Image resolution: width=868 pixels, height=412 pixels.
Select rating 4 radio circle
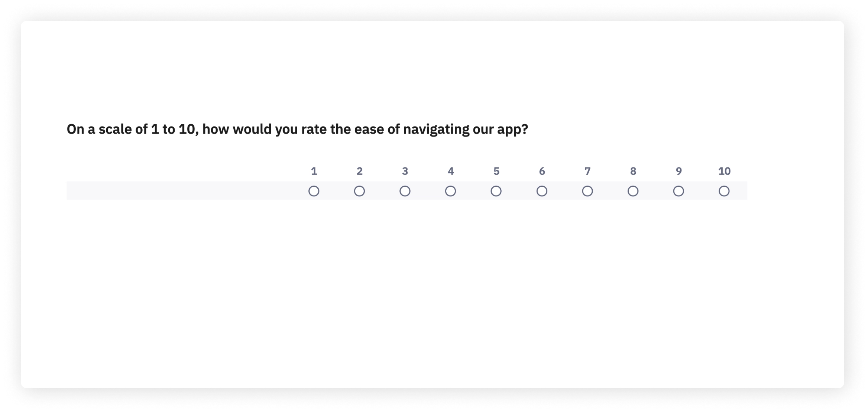coord(450,191)
